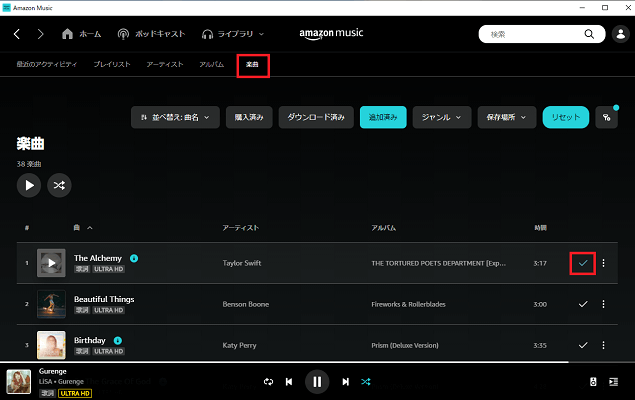Click the info badge next to Birthday

117,340
